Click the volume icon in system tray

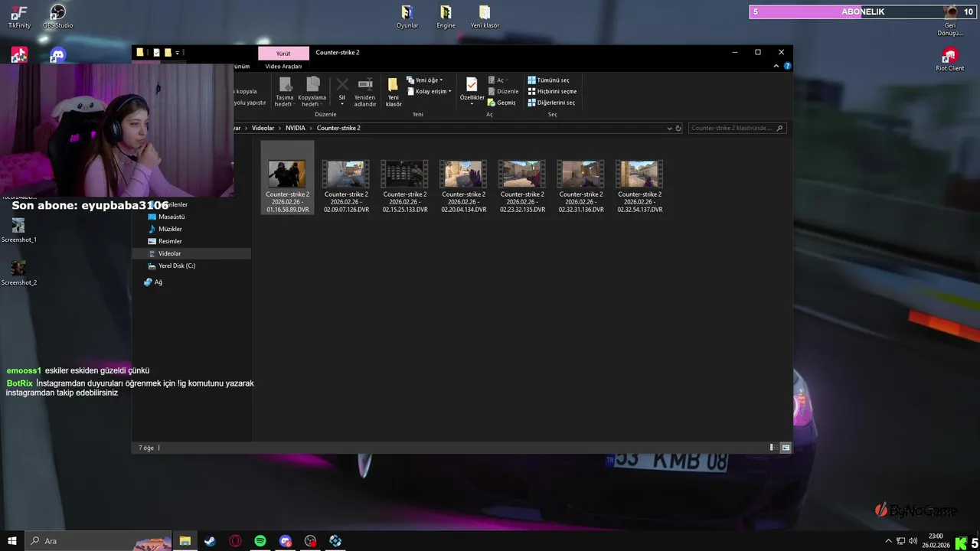[x=913, y=541]
